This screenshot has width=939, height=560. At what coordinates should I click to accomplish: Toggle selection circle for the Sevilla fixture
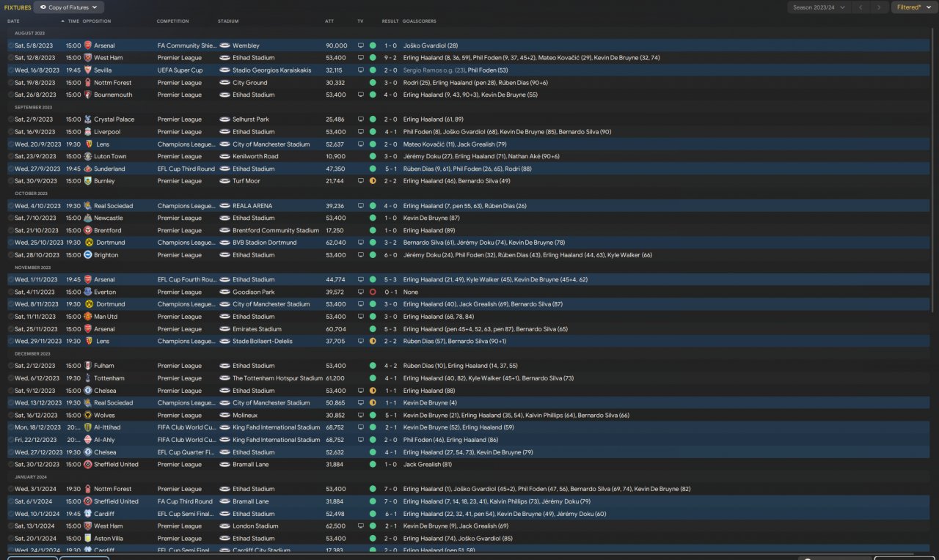(x=11, y=70)
